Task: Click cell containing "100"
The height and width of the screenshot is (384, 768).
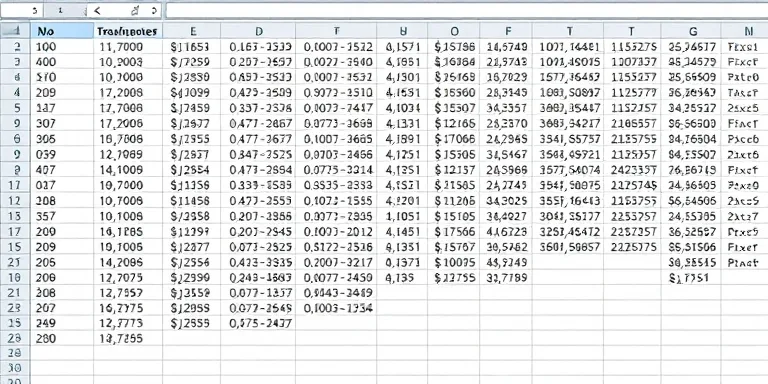Action: point(62,47)
